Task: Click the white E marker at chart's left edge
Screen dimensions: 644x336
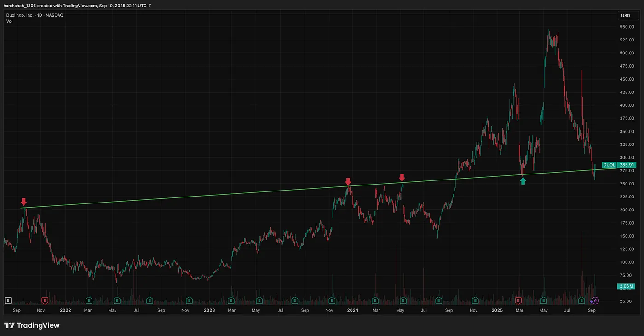Action: point(8,301)
